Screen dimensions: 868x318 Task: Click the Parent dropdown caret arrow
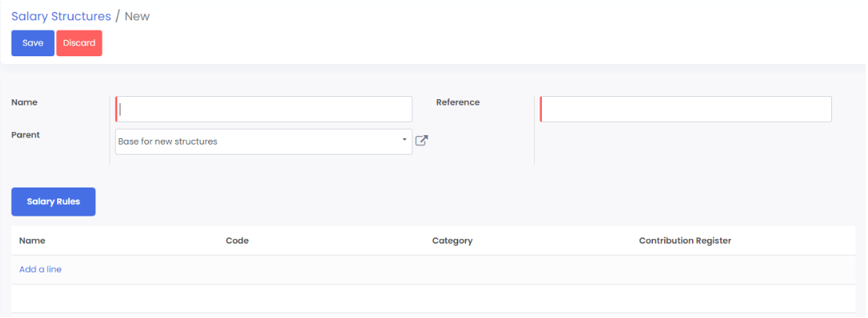click(404, 140)
